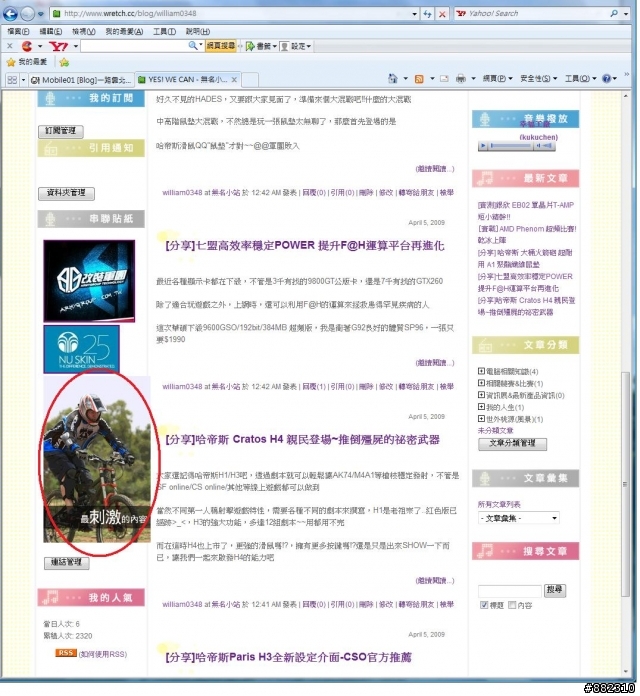Open the address bar history dropdown arrow
The height and width of the screenshot is (696, 640).
(x=415, y=14)
